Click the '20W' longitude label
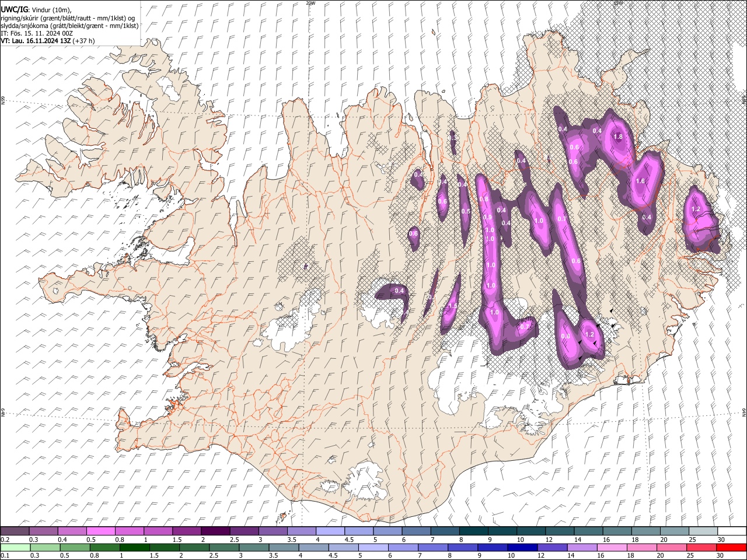 [310, 3]
